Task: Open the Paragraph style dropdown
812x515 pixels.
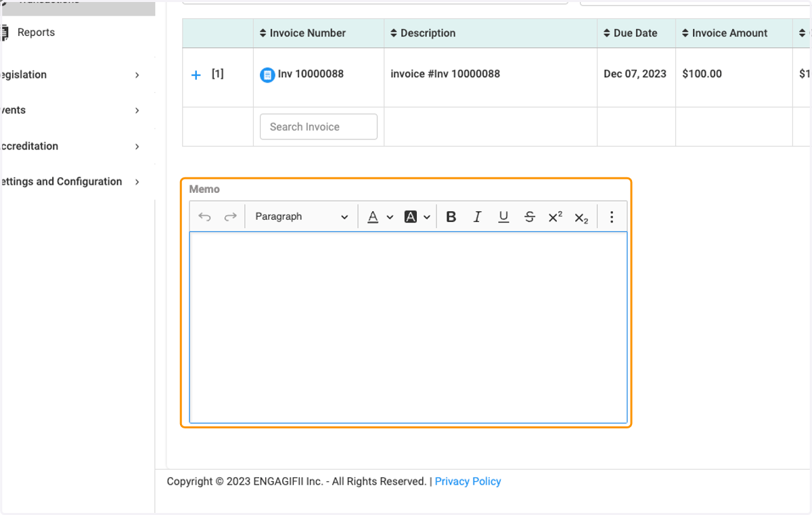Action: click(301, 217)
